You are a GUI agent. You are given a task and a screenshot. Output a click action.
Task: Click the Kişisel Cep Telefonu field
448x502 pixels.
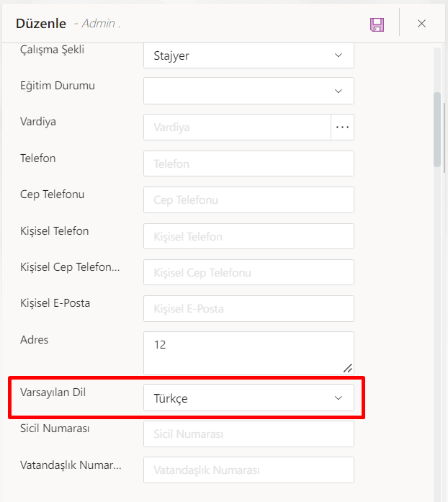coord(248,273)
